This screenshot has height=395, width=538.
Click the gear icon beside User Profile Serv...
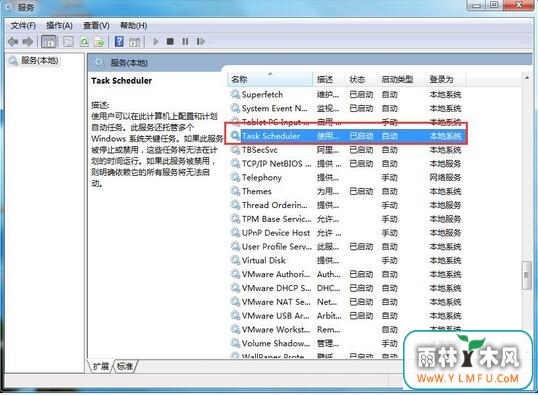pyautogui.click(x=235, y=246)
